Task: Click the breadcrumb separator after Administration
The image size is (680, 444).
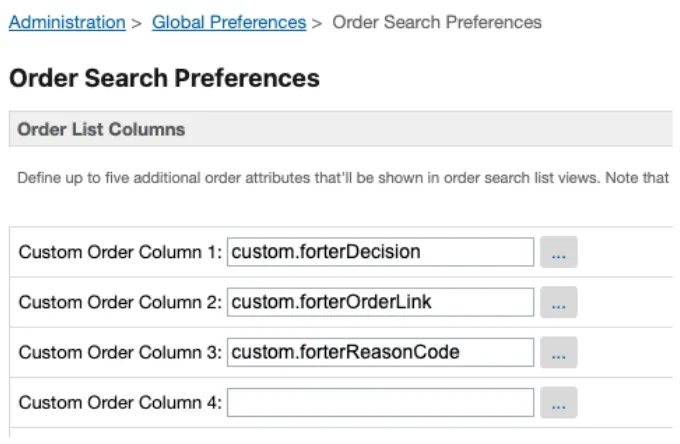Action: coord(137,23)
